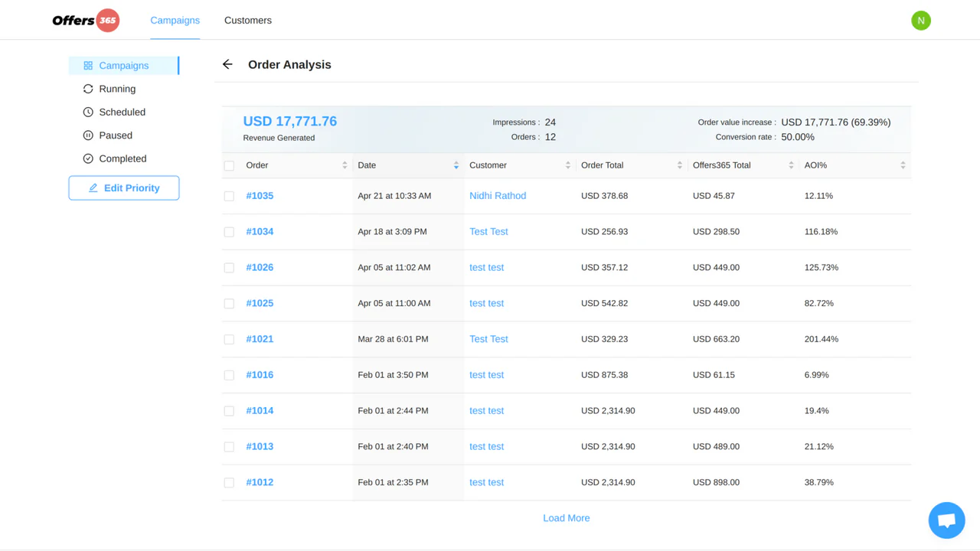Open customer Nidhi Rathod profile
The height and width of the screenshot is (551, 980).
click(498, 196)
